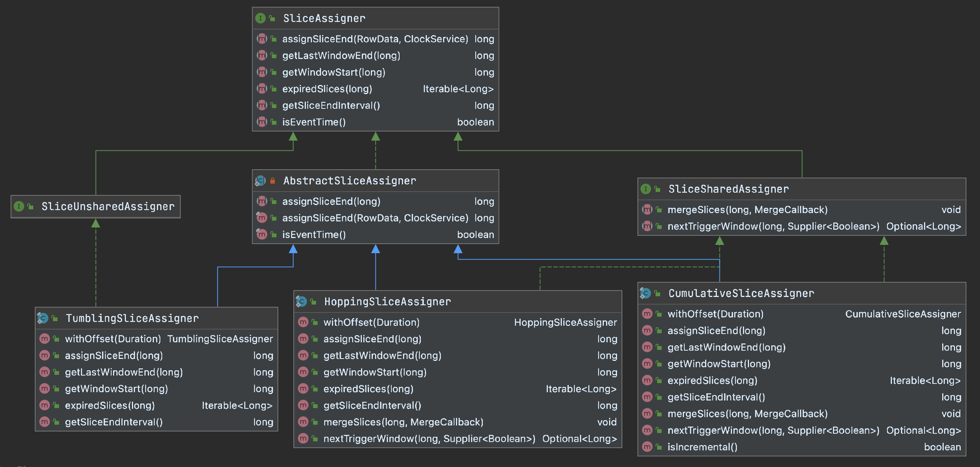Screen dimensions: 980x467
Task: Select the AbstractSliceAssigner node title
Action: click(x=350, y=181)
